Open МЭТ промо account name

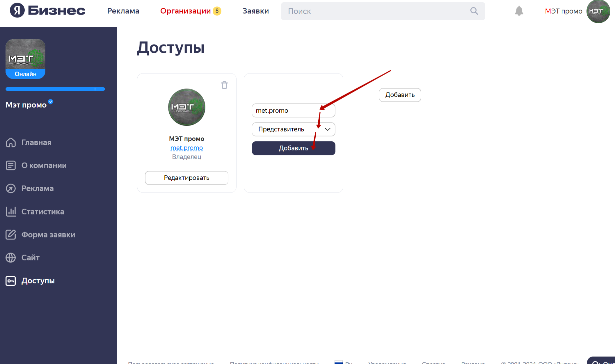564,11
